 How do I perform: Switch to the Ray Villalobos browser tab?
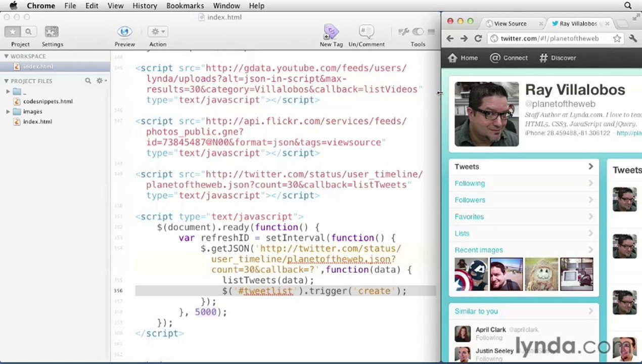tap(578, 24)
